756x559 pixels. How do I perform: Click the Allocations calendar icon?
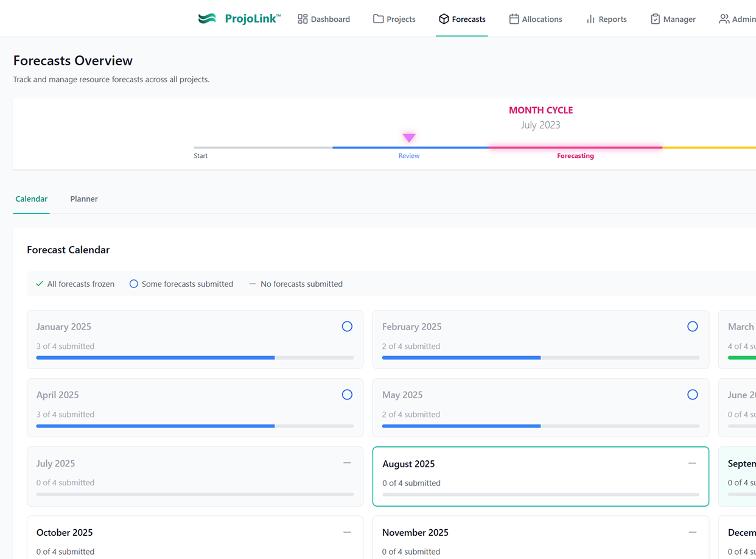[x=514, y=19]
